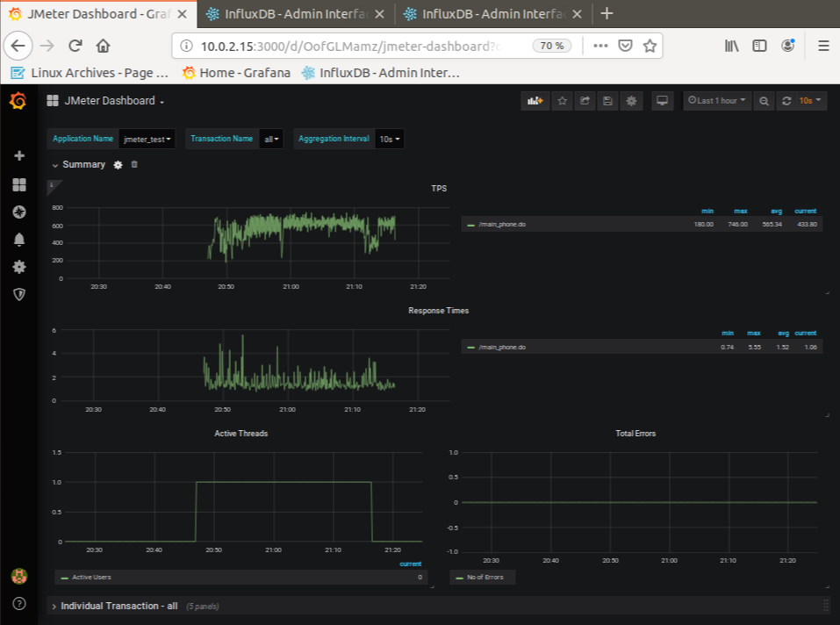The width and height of the screenshot is (840, 625).
Task: Click the Response Times panel title
Action: click(438, 311)
